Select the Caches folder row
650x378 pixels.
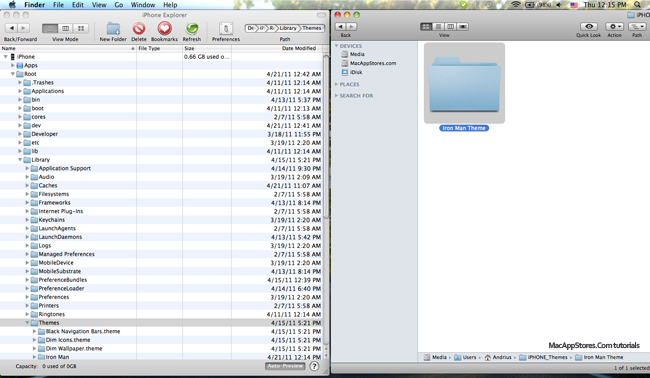(x=161, y=185)
